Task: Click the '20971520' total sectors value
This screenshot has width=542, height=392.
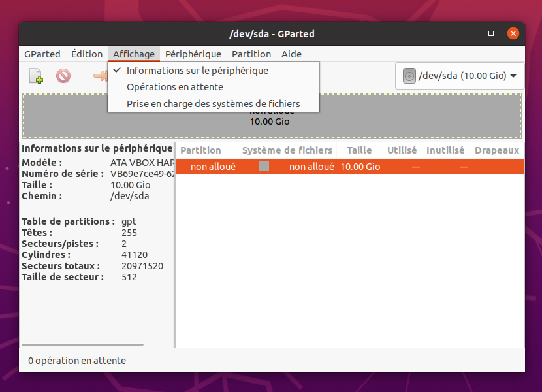Action: [x=142, y=266]
